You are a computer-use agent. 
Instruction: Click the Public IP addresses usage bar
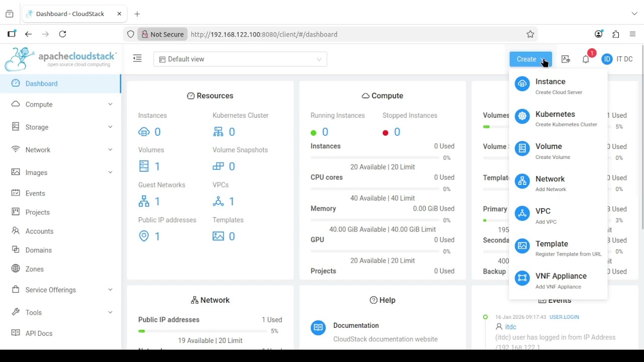click(x=203, y=331)
